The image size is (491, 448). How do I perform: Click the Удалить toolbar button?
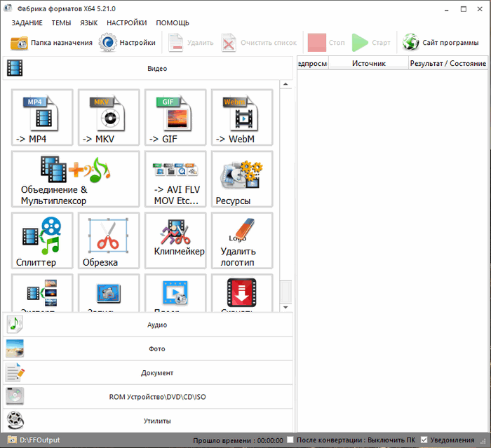tap(191, 43)
